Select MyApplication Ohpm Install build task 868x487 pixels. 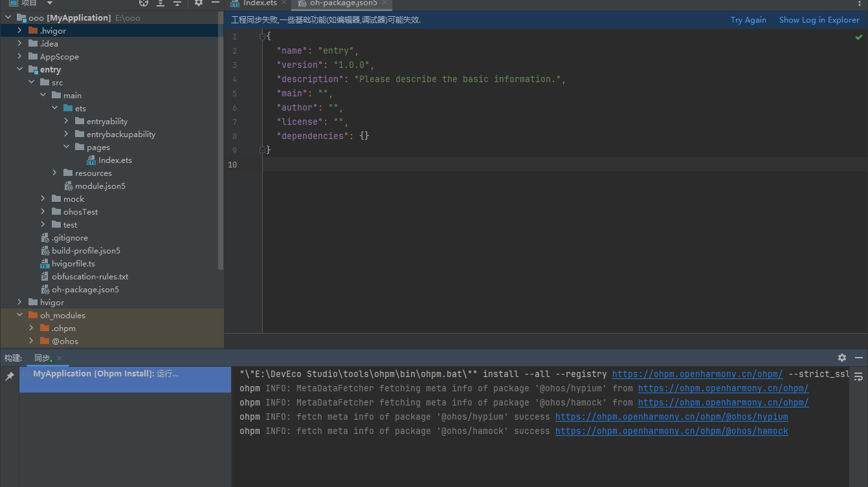point(105,374)
